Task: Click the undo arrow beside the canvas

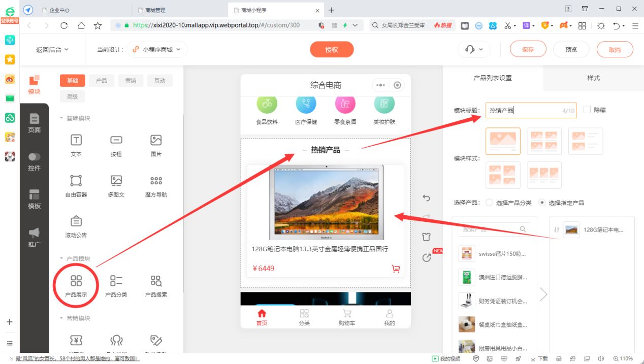Action: (426, 198)
